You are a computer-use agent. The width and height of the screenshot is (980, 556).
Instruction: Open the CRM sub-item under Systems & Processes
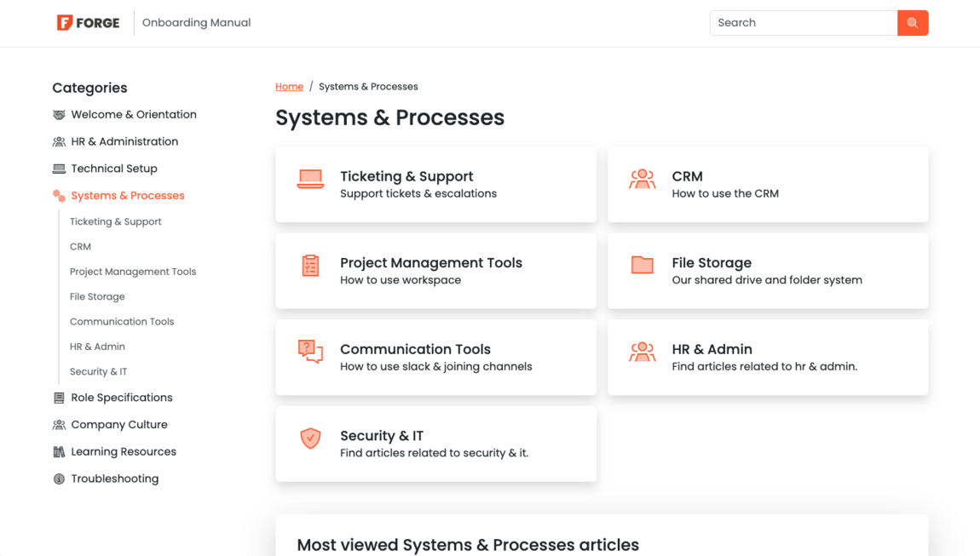(x=80, y=246)
